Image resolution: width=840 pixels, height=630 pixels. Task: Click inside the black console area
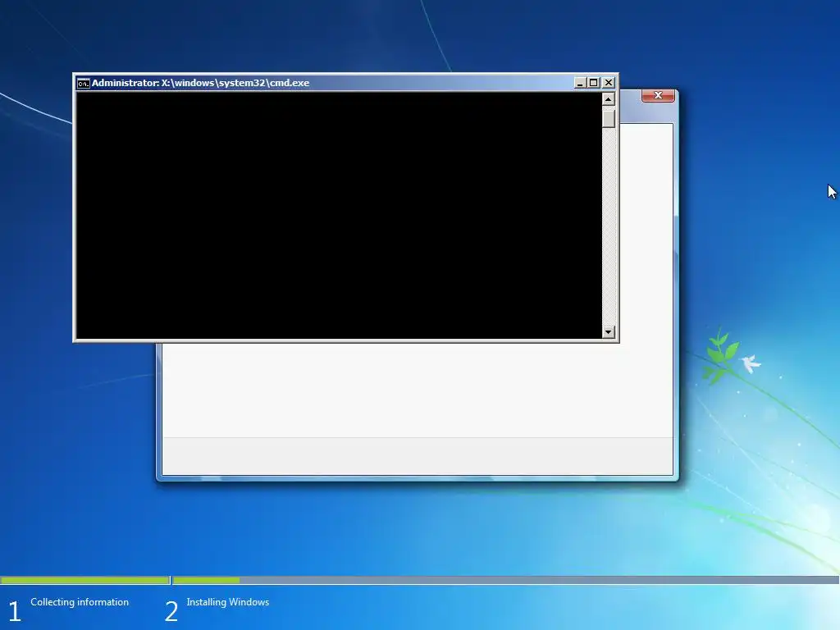coord(339,216)
